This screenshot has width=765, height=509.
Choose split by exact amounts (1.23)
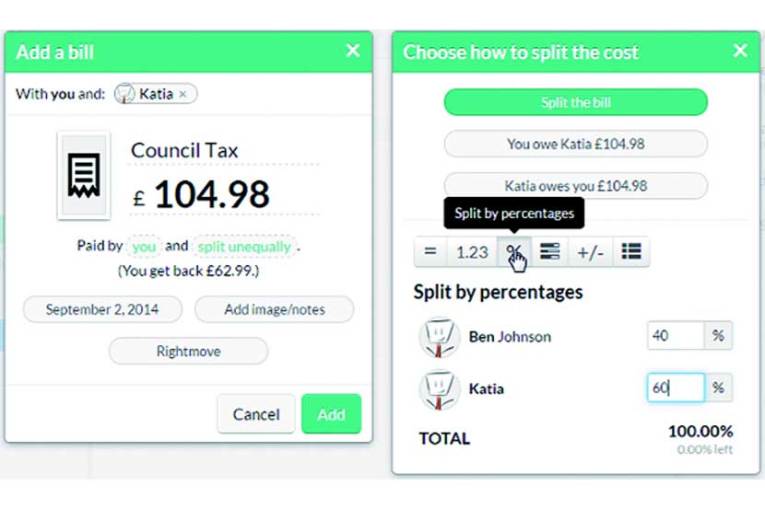(472, 252)
